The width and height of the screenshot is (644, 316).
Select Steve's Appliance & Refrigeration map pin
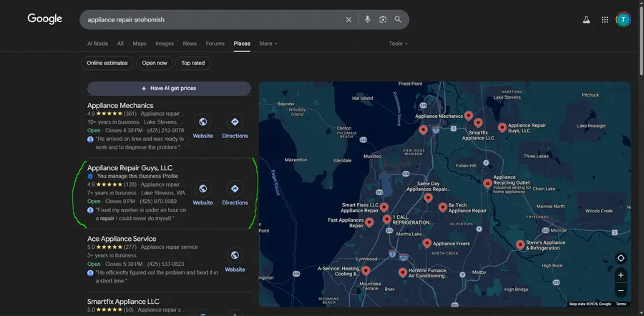click(x=520, y=245)
